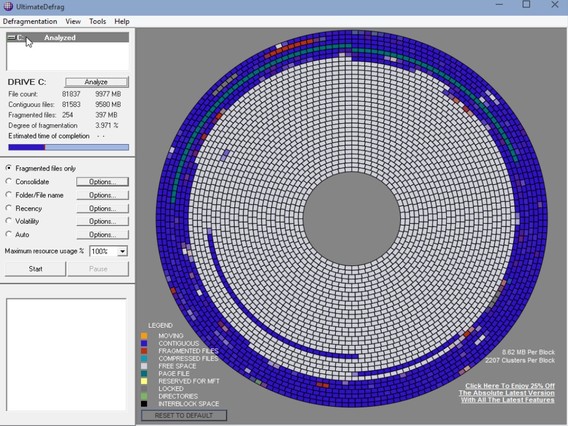The height and width of the screenshot is (426, 568).
Task: Click the Interblock Space black swatch
Action: tap(144, 404)
